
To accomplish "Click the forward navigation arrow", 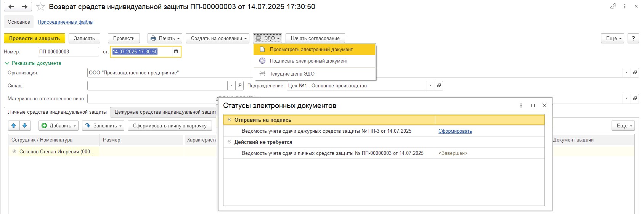I will point(25,7).
